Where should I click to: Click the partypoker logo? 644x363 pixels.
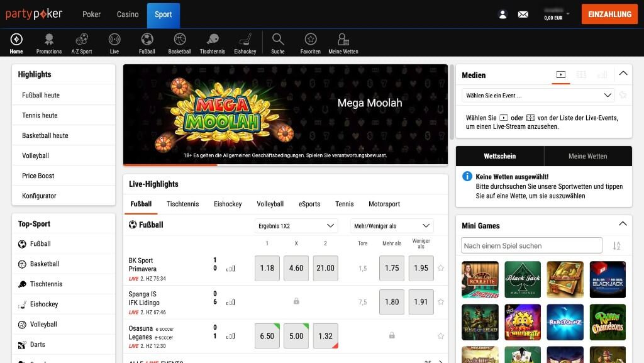(34, 14)
